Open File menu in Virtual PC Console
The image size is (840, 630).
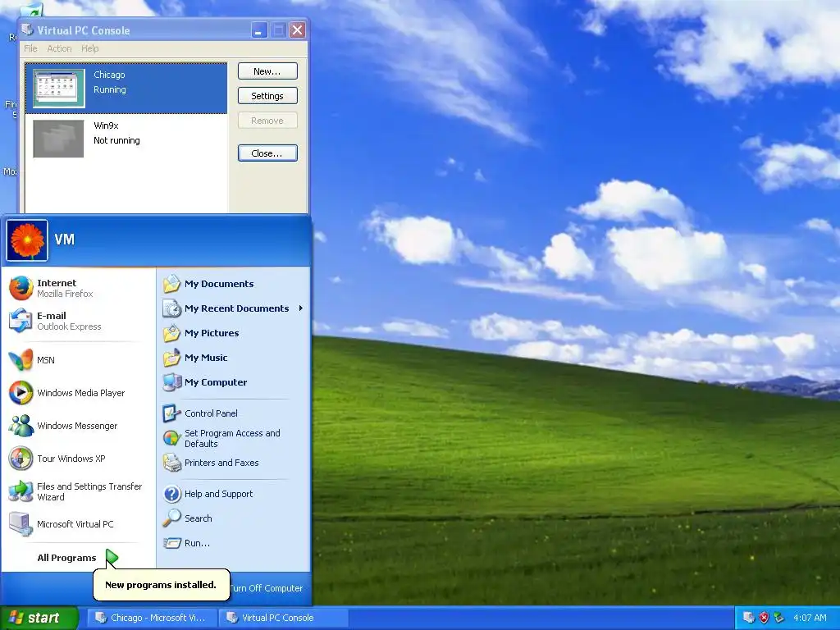(30, 48)
